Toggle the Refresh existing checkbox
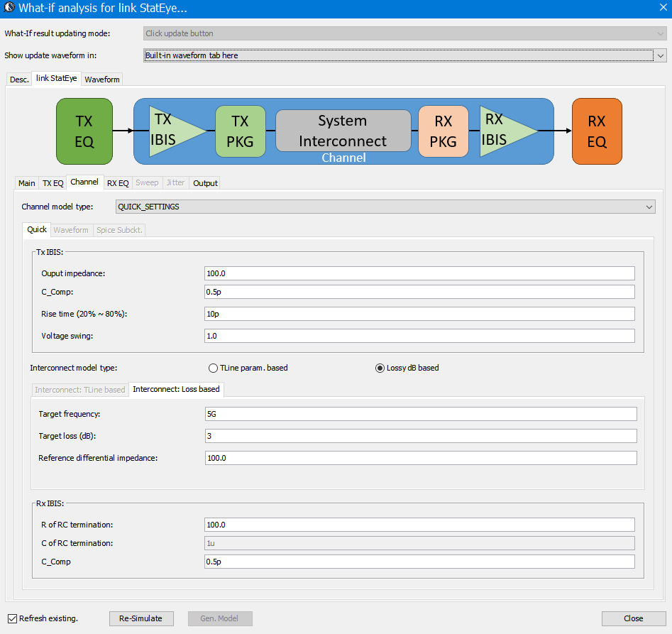This screenshot has width=672, height=634. coord(12,618)
